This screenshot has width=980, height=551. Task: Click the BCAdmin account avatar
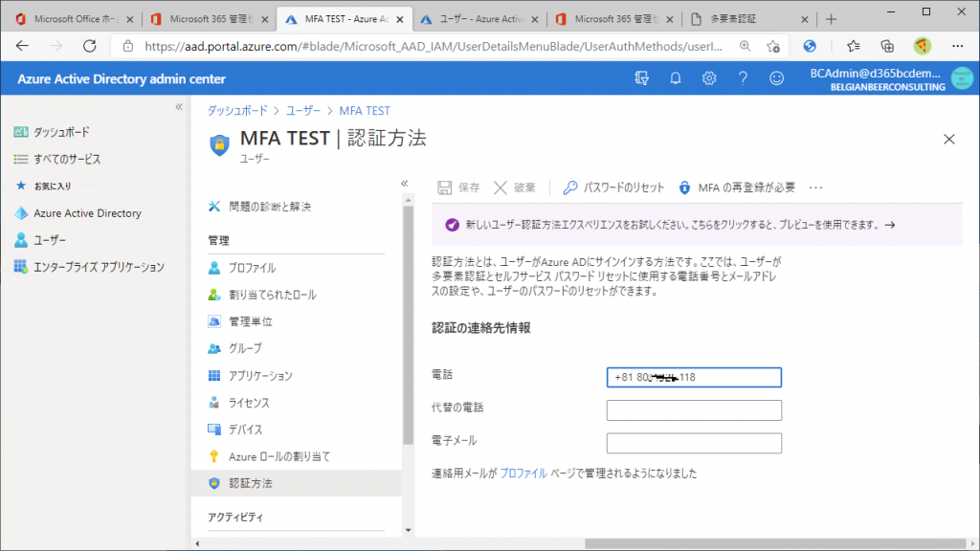[x=962, y=78]
